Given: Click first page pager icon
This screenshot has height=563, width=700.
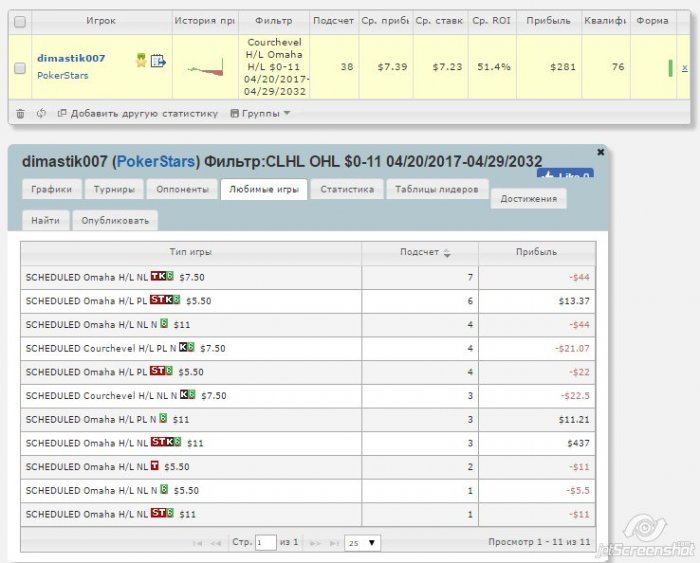Looking at the screenshot, I should [x=197, y=543].
